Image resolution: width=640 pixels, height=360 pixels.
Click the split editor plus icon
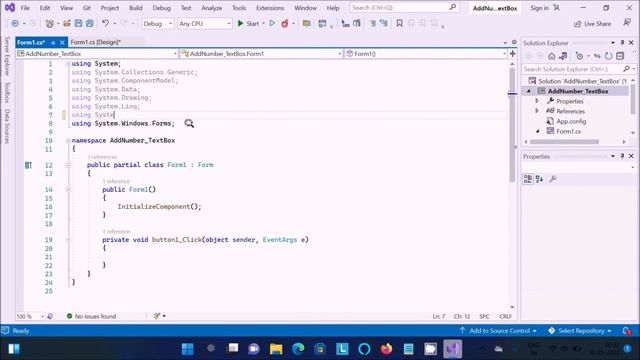tap(513, 53)
